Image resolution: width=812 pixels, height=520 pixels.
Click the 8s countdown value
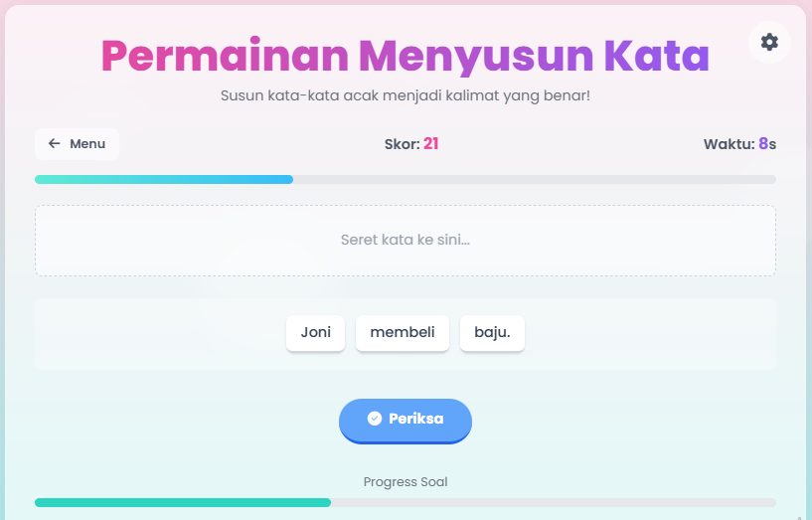pos(767,144)
